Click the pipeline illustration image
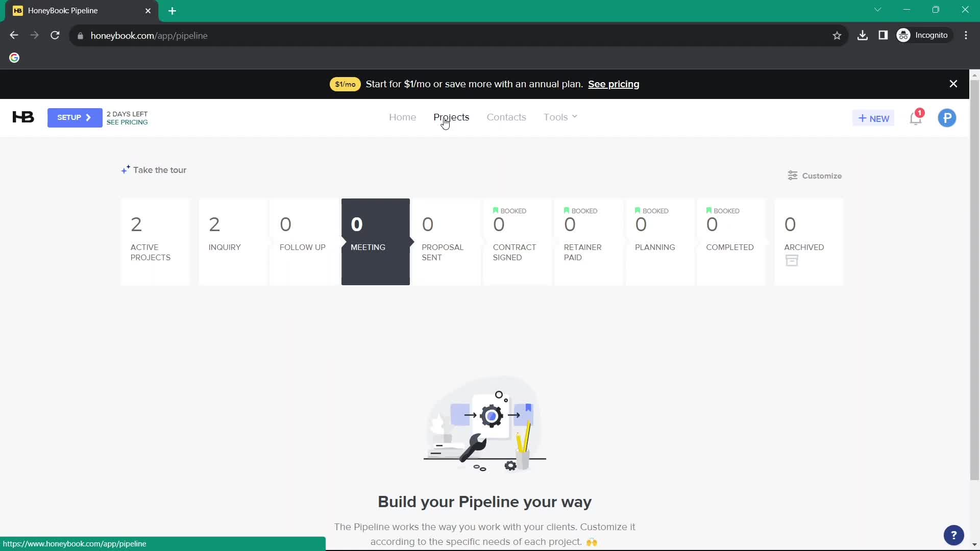This screenshot has width=980, height=551. (484, 423)
